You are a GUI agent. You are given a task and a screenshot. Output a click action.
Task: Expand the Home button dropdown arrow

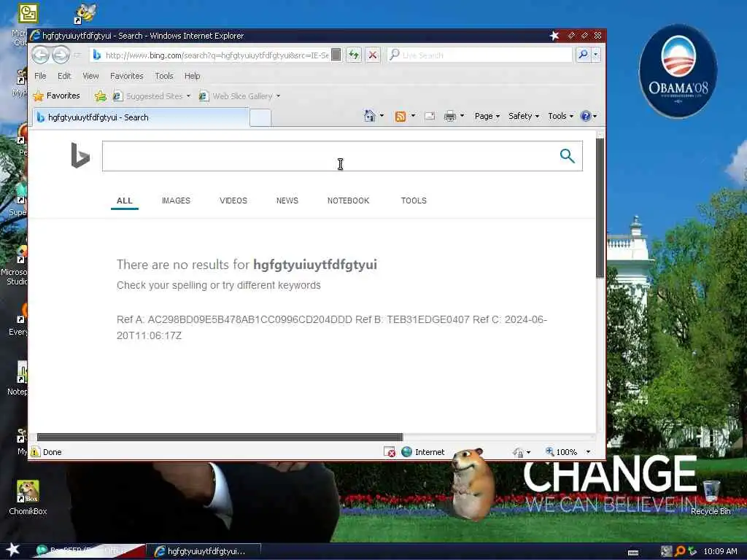[x=382, y=116]
